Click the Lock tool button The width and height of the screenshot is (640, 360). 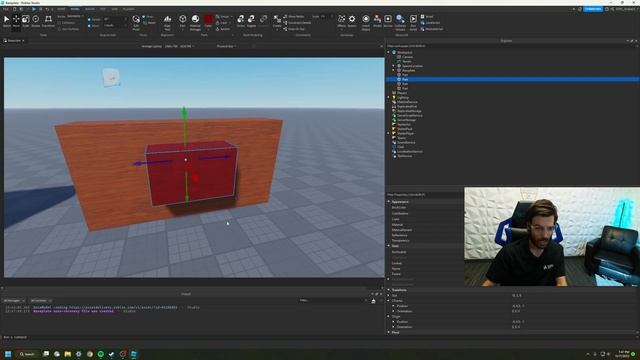point(223,23)
